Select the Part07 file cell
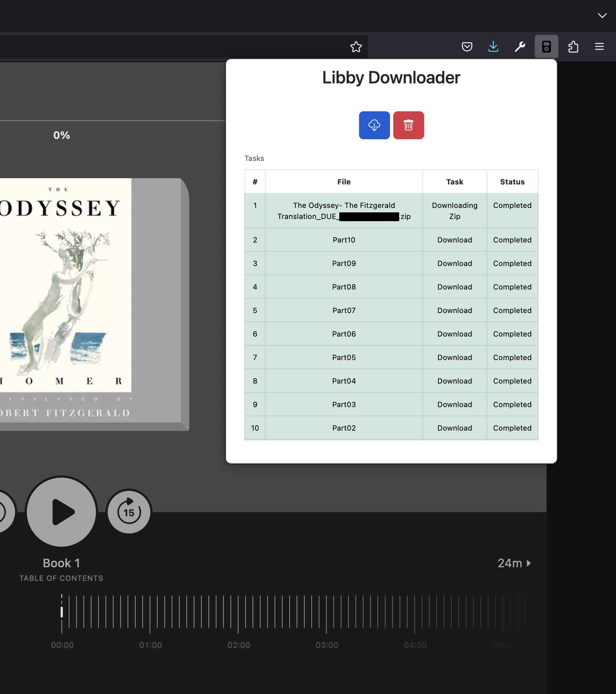The height and width of the screenshot is (694, 616). point(344,310)
